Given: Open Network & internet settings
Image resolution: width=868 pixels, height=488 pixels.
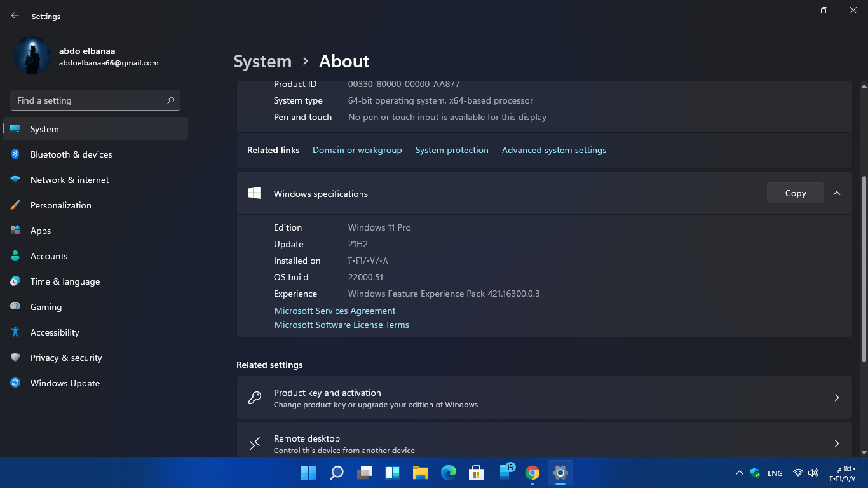Looking at the screenshot, I should click(x=95, y=180).
